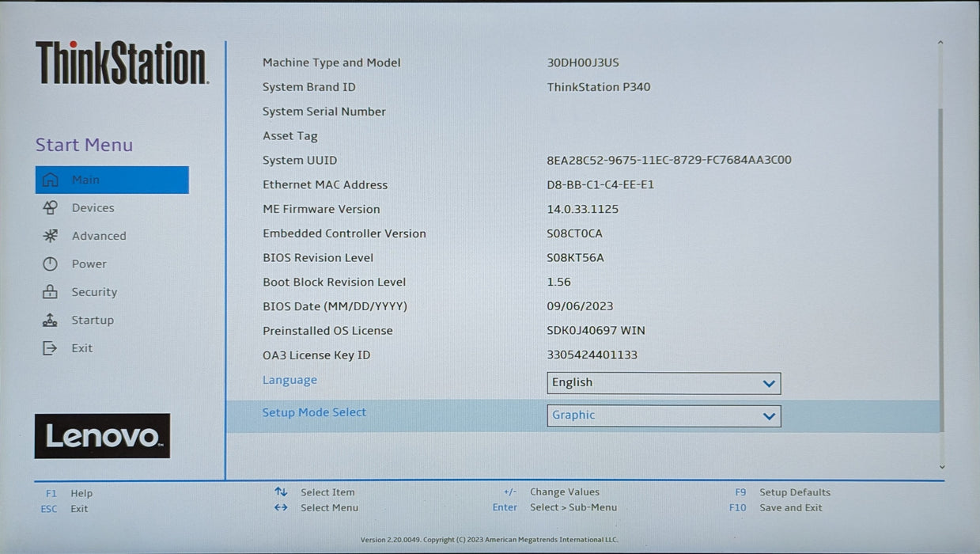Choose the Exit menu entry

click(x=81, y=348)
